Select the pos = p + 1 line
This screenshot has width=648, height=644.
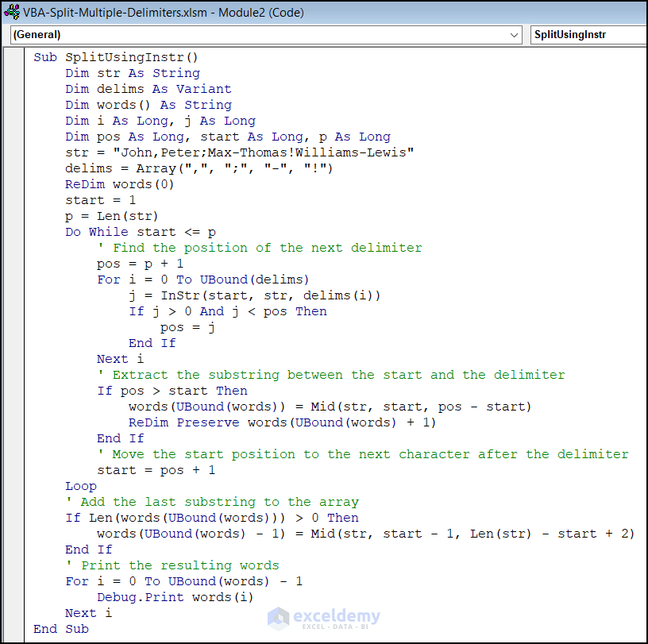point(159,263)
